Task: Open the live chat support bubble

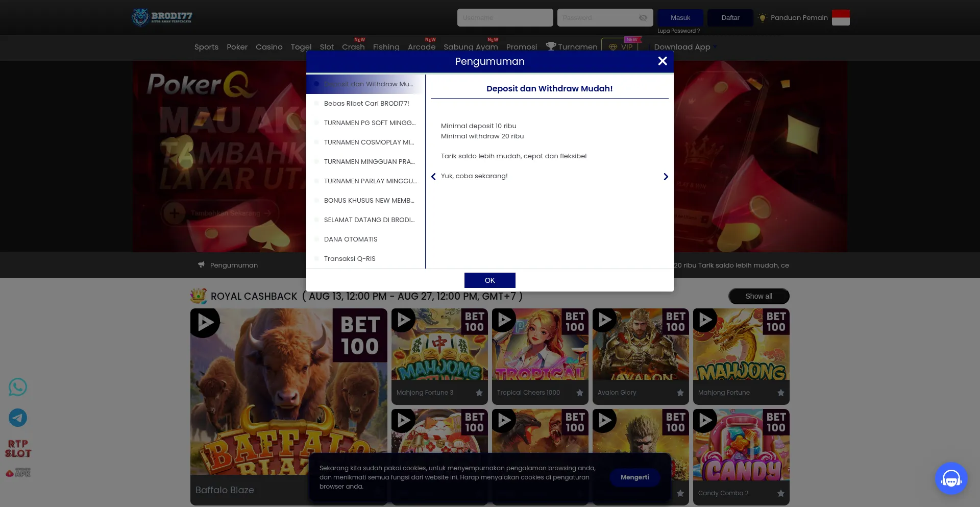Action: [x=951, y=478]
